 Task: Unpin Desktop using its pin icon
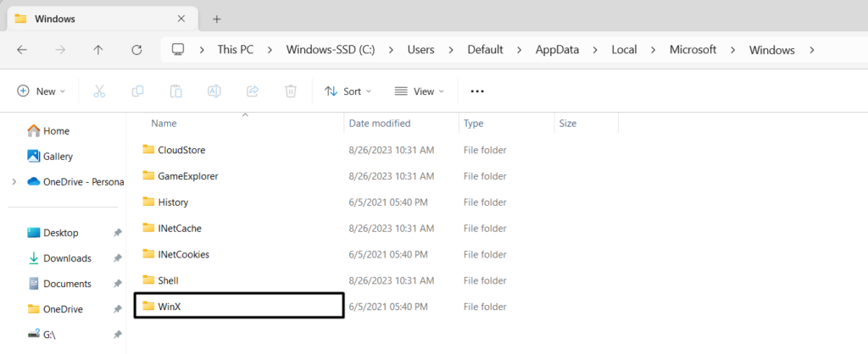pos(117,233)
